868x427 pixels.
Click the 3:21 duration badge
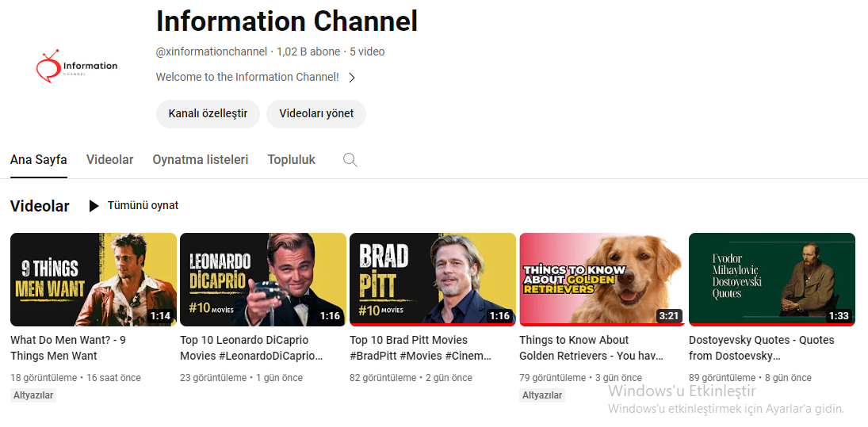click(669, 316)
